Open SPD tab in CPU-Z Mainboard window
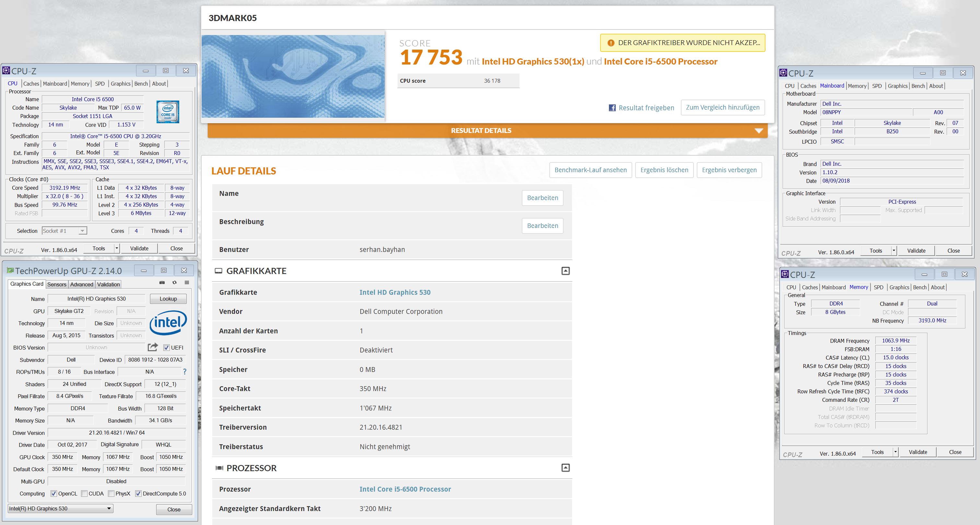The image size is (980, 525). [877, 86]
